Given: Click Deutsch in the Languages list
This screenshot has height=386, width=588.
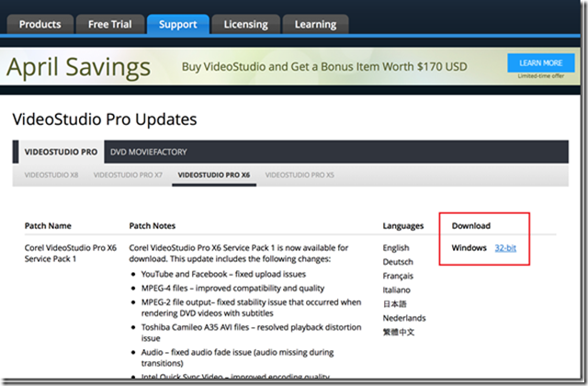Looking at the screenshot, I should pyautogui.click(x=398, y=262).
